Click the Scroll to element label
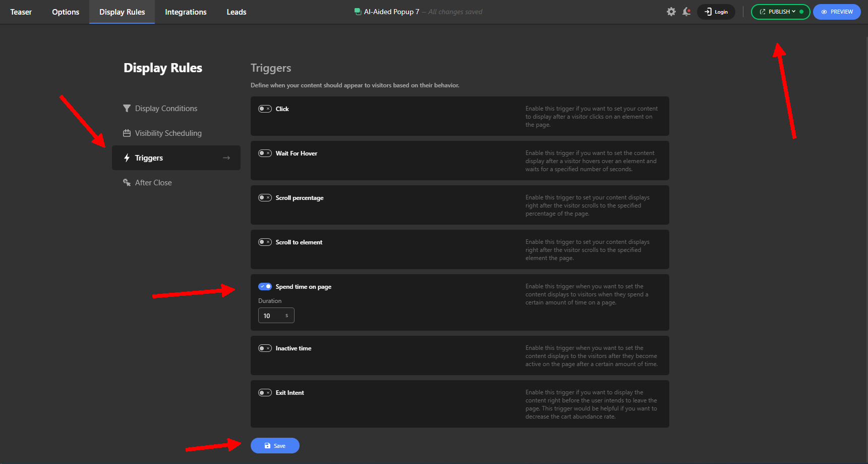Viewport: 868px width, 464px height. [299, 242]
